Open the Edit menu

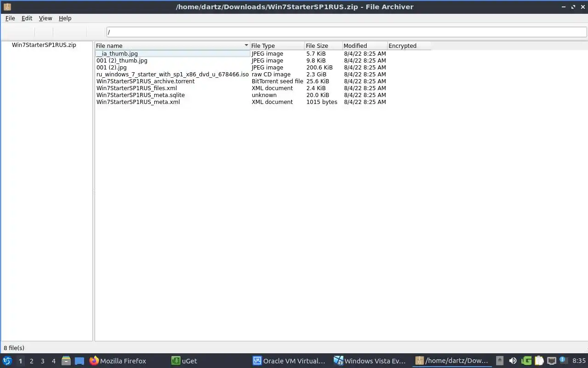coord(27,18)
